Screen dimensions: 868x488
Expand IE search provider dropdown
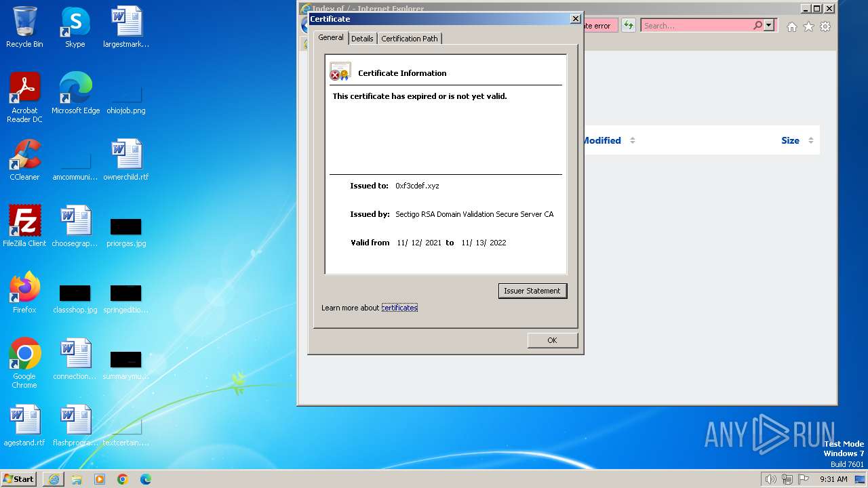tap(769, 26)
